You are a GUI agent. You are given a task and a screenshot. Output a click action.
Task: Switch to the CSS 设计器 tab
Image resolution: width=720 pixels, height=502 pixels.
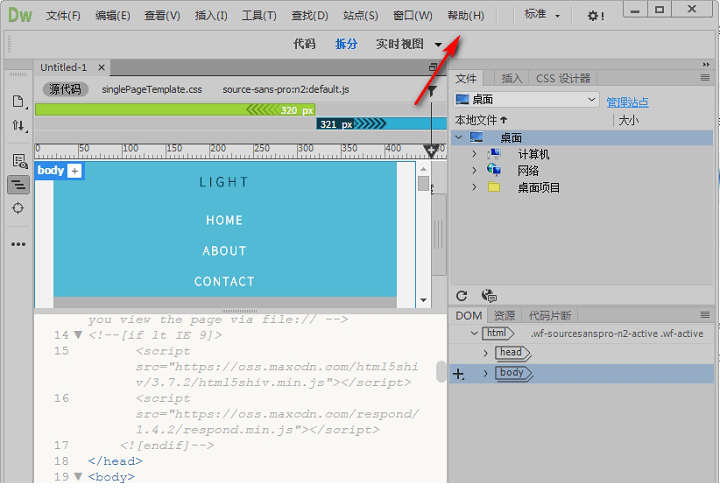[x=563, y=79]
